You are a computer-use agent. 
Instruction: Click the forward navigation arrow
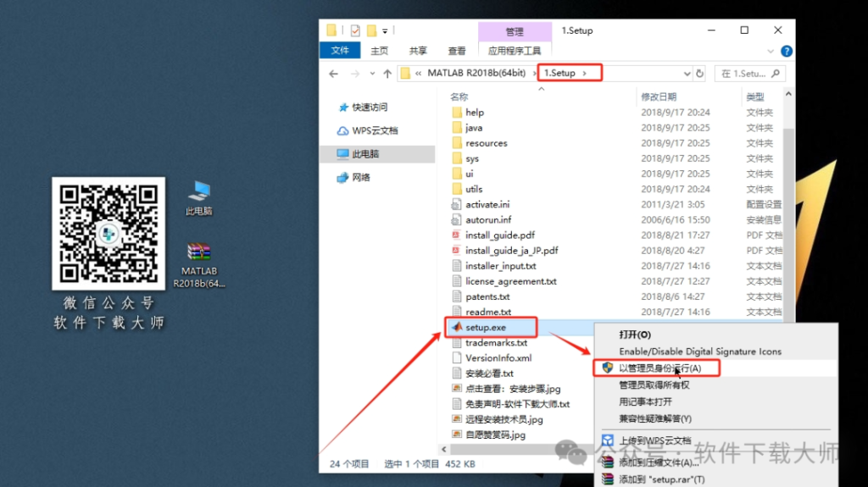[x=355, y=74]
